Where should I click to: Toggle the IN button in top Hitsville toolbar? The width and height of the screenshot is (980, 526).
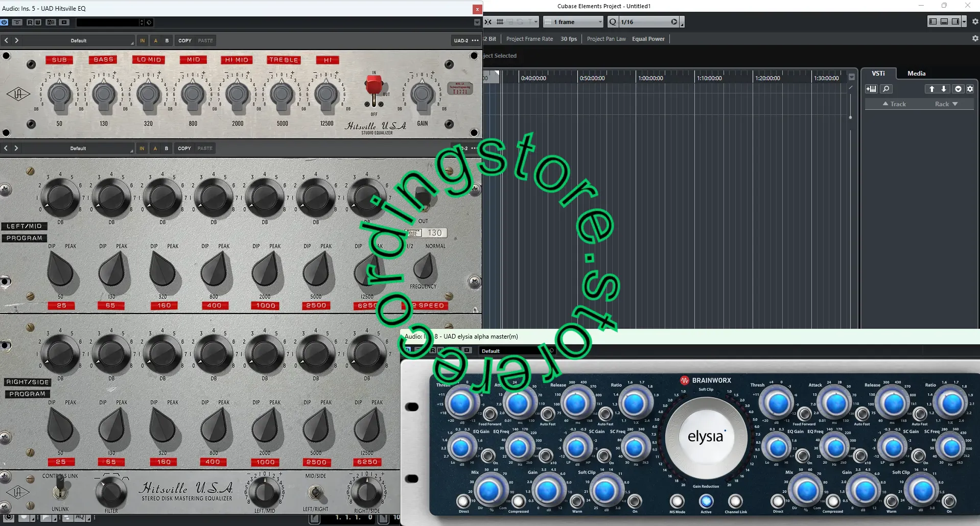pos(142,40)
